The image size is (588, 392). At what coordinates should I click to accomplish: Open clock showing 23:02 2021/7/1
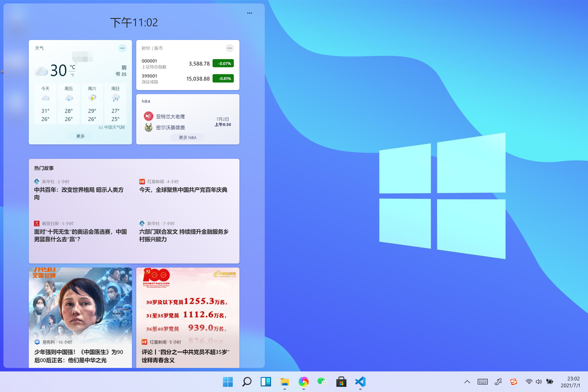pos(570,382)
